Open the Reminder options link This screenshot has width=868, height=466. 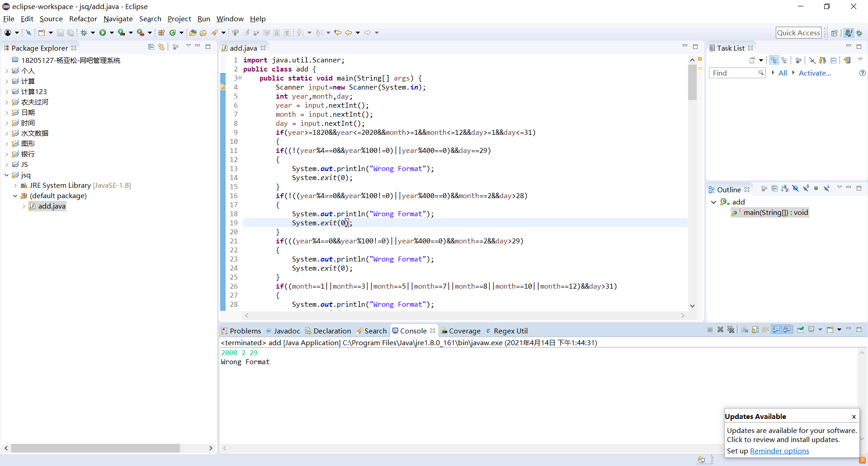click(779, 451)
